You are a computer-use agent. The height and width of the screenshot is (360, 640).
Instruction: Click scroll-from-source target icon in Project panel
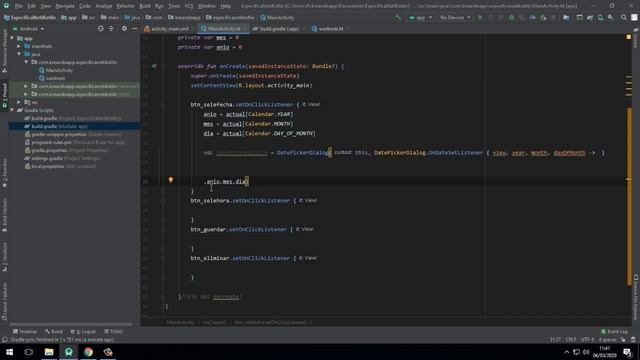100,29
